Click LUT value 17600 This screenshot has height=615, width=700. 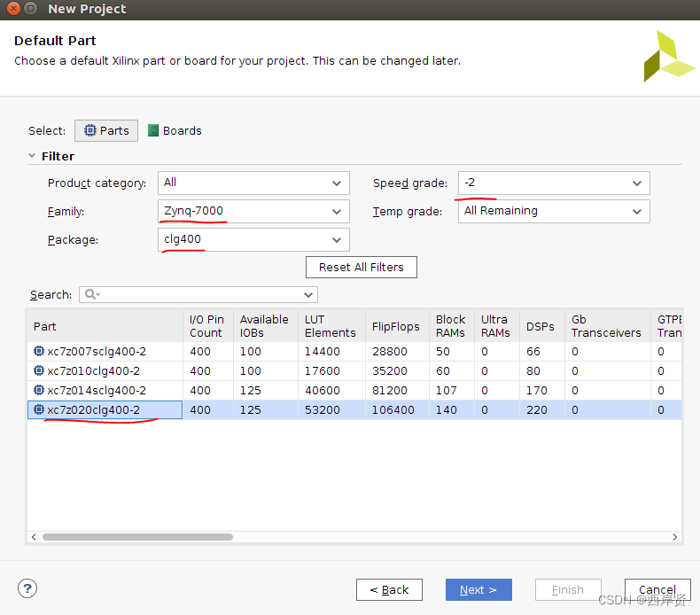pyautogui.click(x=322, y=371)
